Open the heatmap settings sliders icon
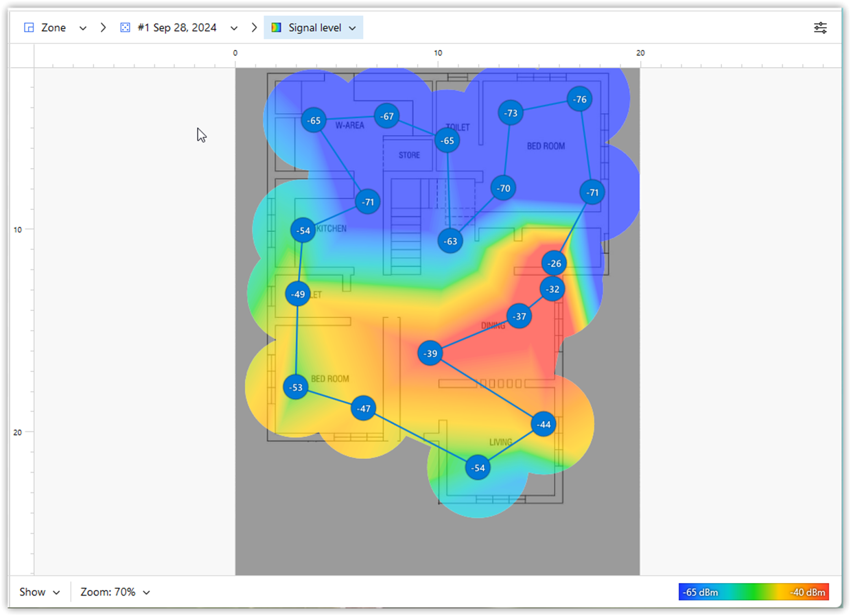The height and width of the screenshot is (616, 851). pos(820,28)
